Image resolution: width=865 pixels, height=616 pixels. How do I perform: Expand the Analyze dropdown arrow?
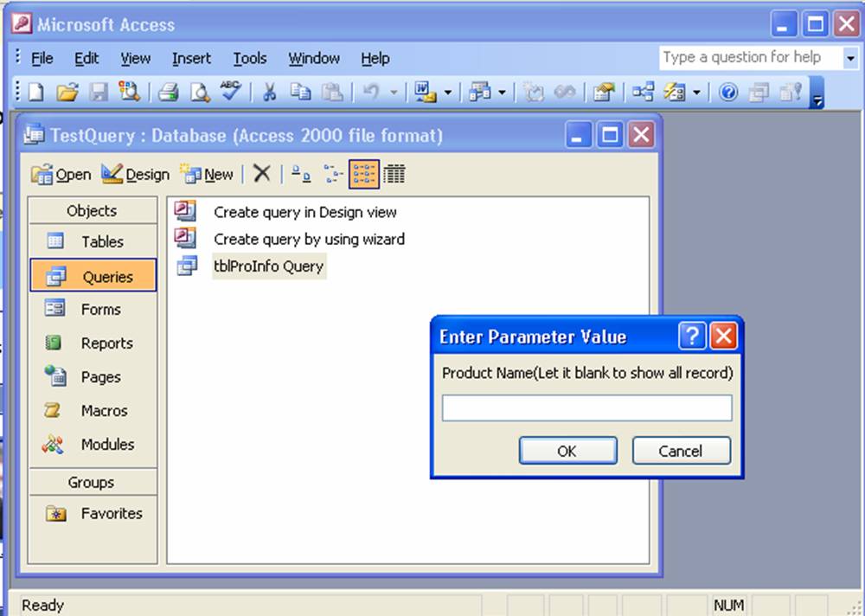pyautogui.click(x=502, y=93)
